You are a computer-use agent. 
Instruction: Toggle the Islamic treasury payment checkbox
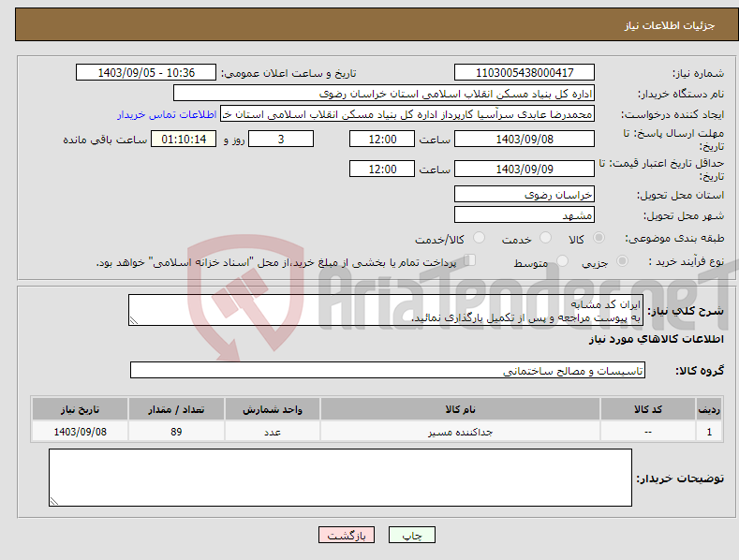tap(470, 259)
